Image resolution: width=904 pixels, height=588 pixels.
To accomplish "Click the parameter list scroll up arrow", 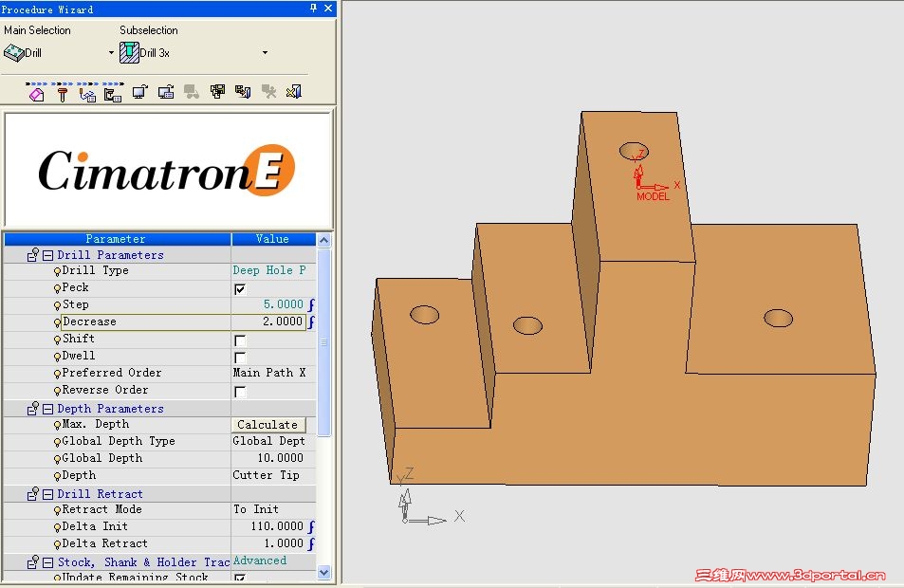I will pyautogui.click(x=324, y=240).
